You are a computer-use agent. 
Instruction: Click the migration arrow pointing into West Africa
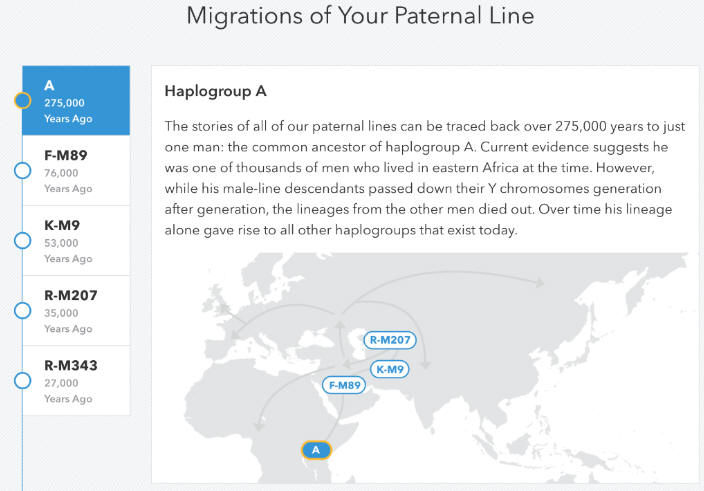(259, 424)
